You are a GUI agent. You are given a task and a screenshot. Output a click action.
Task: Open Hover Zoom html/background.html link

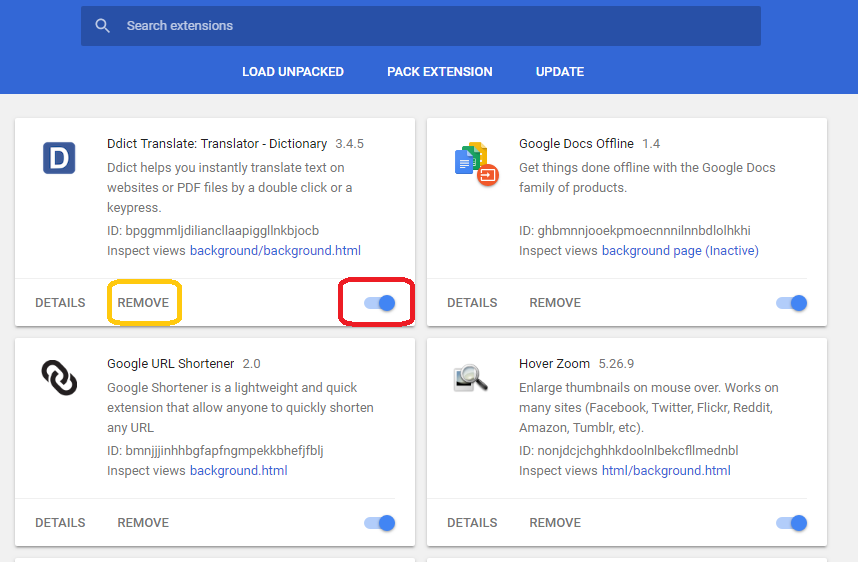tap(666, 471)
